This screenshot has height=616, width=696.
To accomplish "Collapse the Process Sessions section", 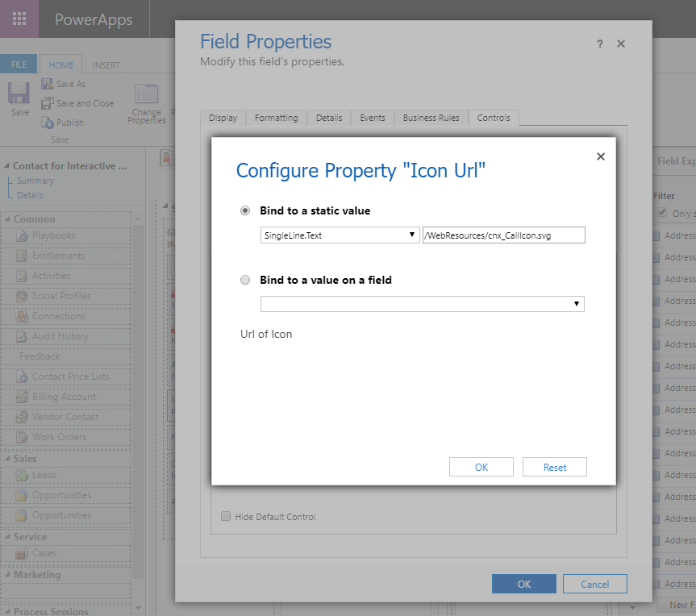I will point(7,611).
